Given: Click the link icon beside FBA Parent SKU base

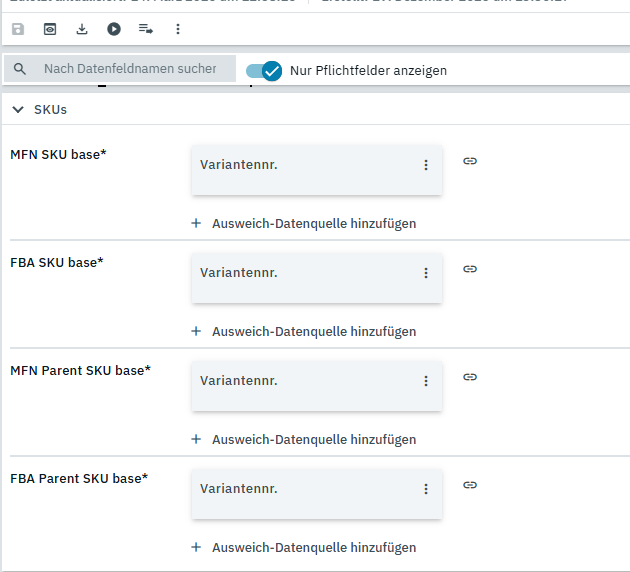Looking at the screenshot, I should 470,485.
